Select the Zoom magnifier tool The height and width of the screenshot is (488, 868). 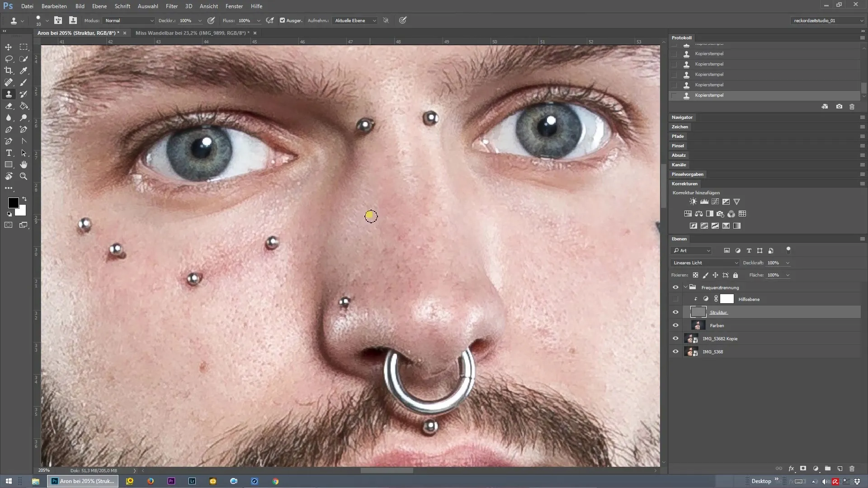click(x=24, y=176)
